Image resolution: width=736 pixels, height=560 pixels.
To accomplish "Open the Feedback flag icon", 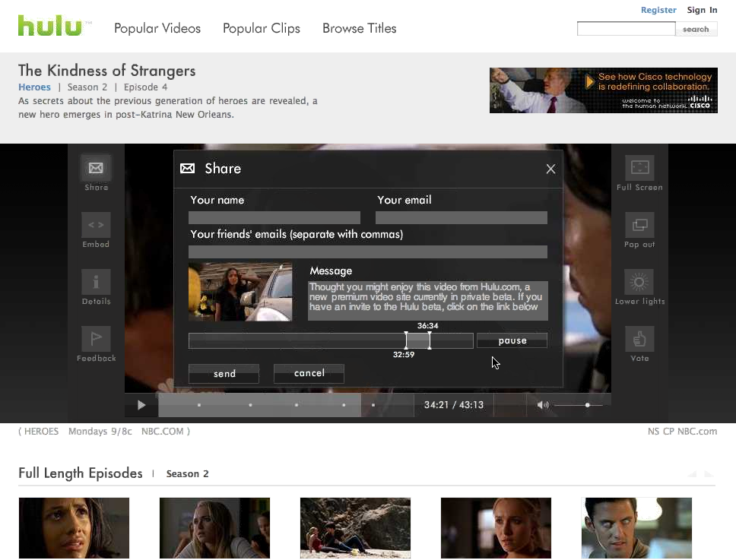I will pyautogui.click(x=96, y=339).
